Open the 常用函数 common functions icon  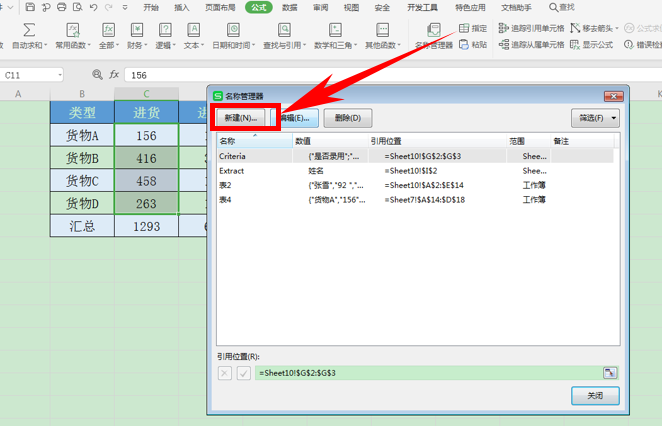tap(73, 30)
